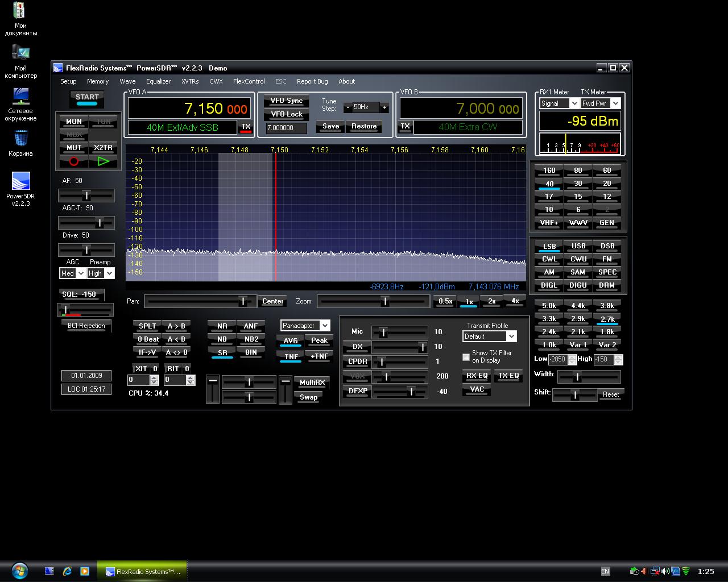
Task: Click the AF volume slider
Action: click(86, 196)
